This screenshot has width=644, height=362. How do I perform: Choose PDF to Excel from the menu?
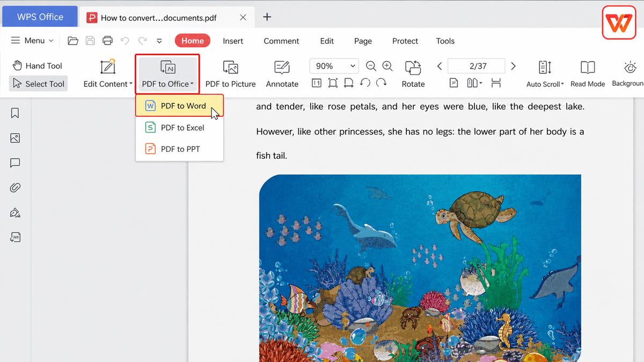pyautogui.click(x=179, y=128)
